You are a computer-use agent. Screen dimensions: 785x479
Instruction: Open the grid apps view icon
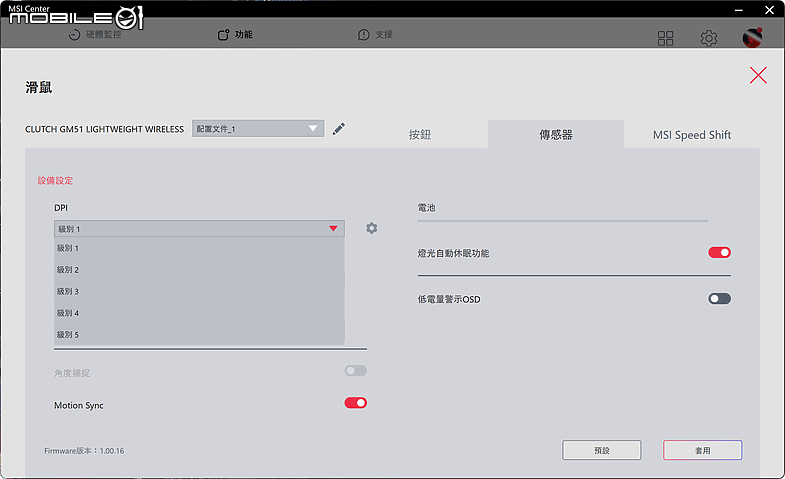[665, 38]
